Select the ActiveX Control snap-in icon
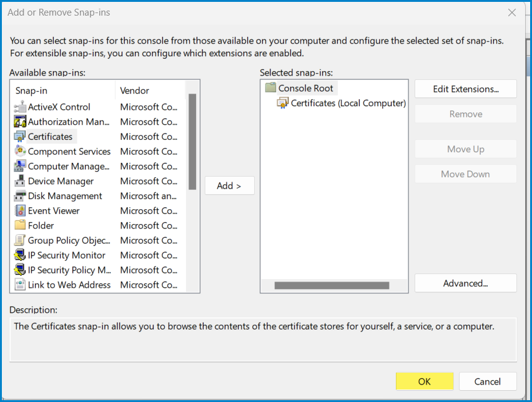This screenshot has height=402, width=532. (x=20, y=107)
